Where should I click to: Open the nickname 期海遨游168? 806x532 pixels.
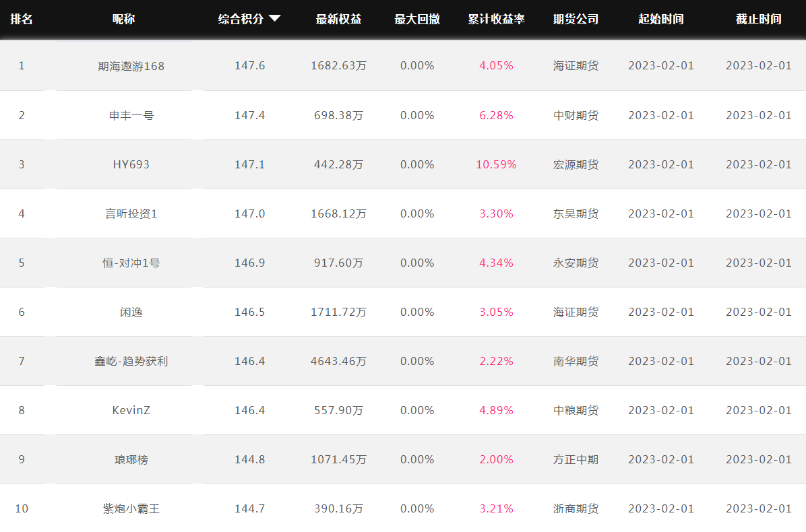tap(131, 66)
